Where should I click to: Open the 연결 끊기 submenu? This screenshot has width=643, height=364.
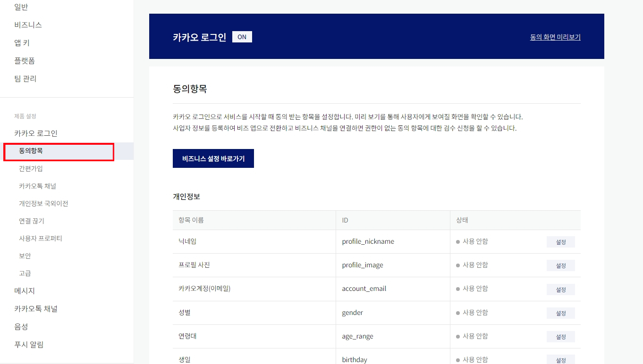point(32,221)
